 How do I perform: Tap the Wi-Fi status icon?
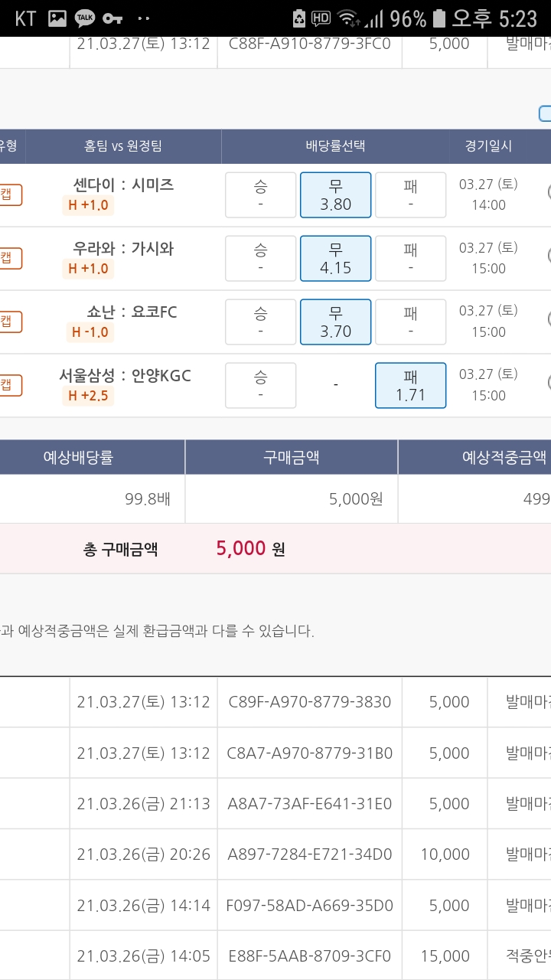coord(347,18)
